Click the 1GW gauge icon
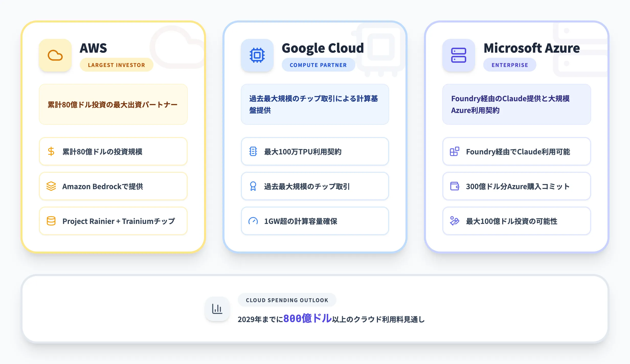Screen dimensions: 630x364 pos(253,221)
